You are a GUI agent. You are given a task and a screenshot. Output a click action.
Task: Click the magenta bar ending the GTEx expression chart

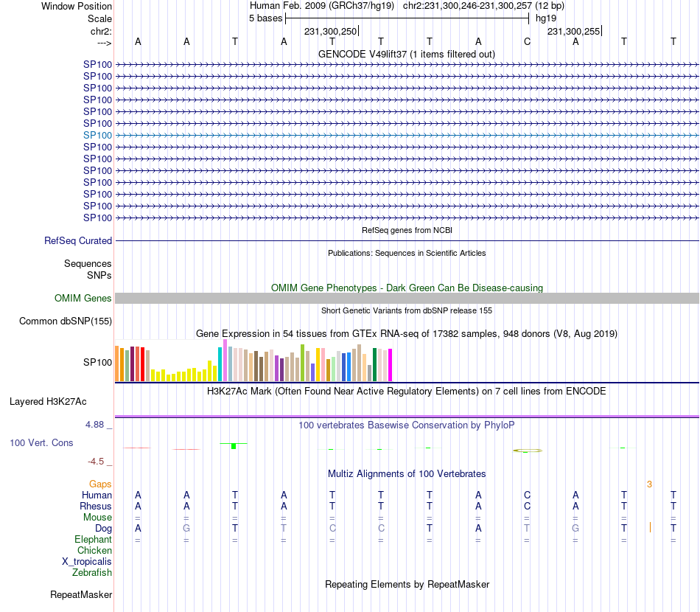coord(391,365)
